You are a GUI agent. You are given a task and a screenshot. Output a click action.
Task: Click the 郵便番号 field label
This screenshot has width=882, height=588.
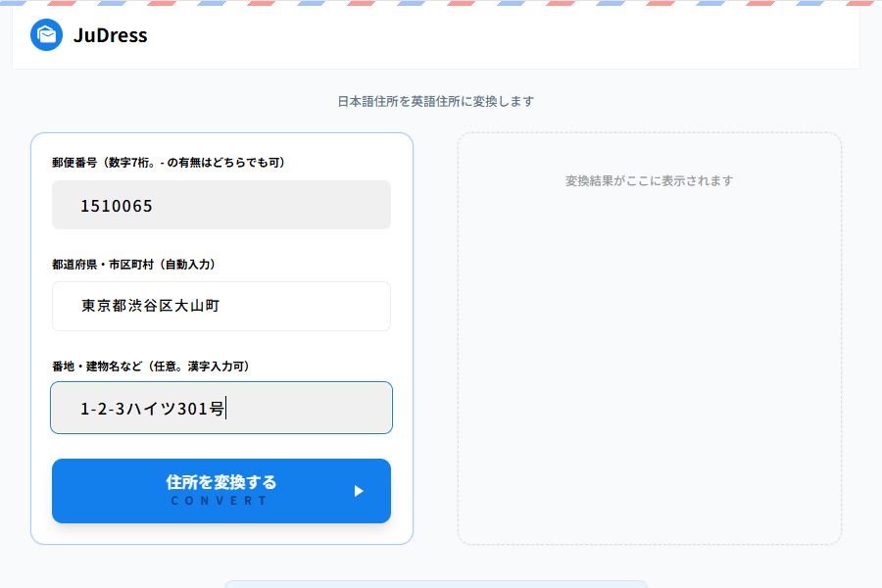coord(169,163)
